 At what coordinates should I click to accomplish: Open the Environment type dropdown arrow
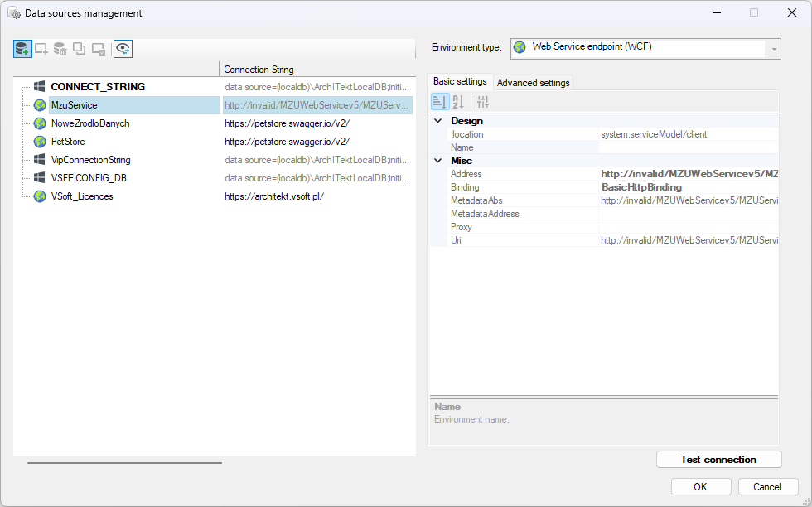(x=774, y=49)
